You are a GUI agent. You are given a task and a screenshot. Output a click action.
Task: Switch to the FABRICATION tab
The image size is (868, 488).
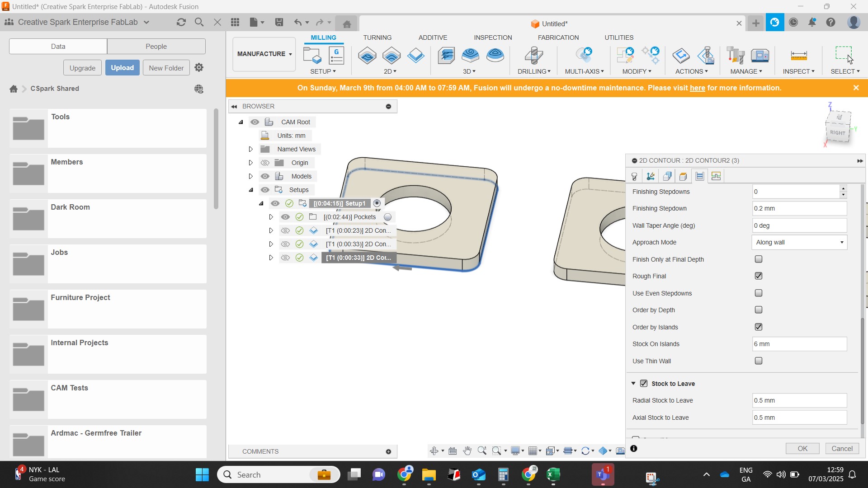click(558, 38)
